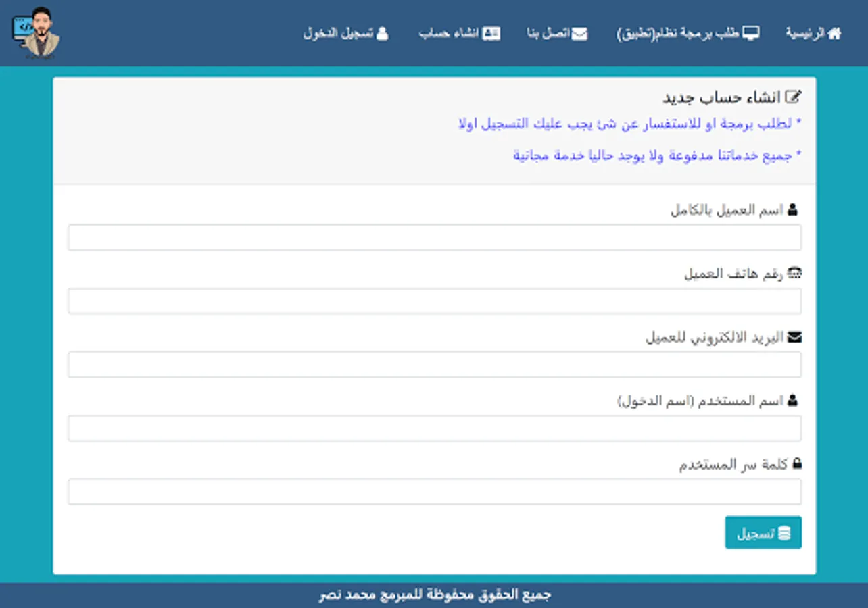
Task: Click the ID card icon beside انشاء حساب
Action: coord(491,34)
